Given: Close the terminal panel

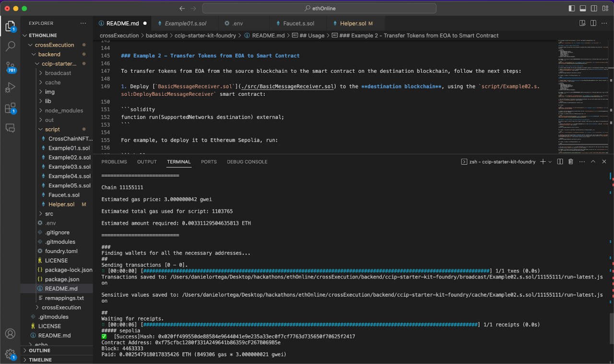Looking at the screenshot, I should tap(604, 162).
